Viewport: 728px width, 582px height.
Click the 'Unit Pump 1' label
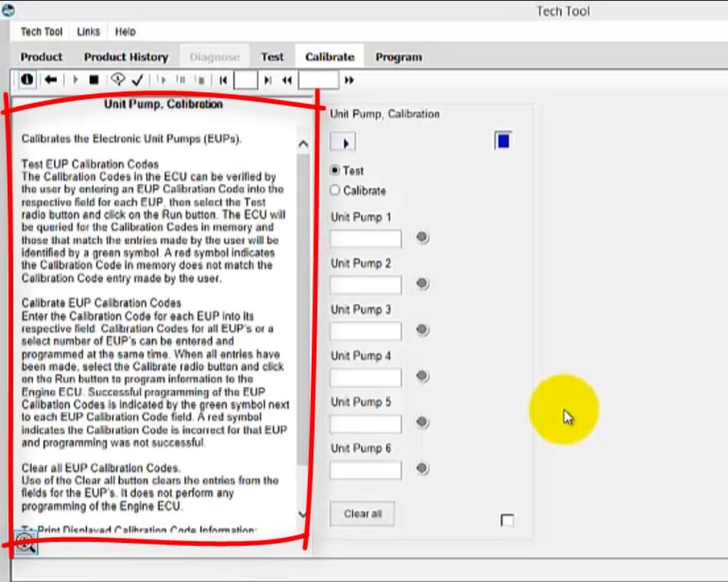point(361,217)
